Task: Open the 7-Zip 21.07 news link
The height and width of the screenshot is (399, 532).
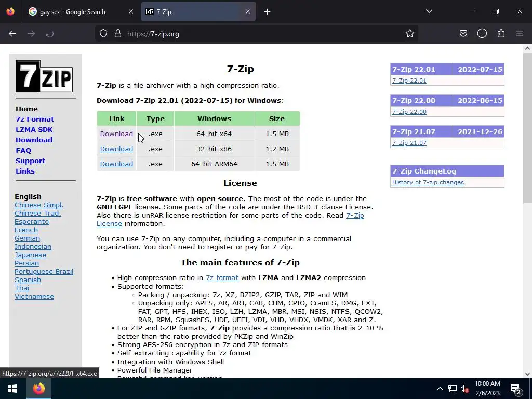Action: [409, 143]
